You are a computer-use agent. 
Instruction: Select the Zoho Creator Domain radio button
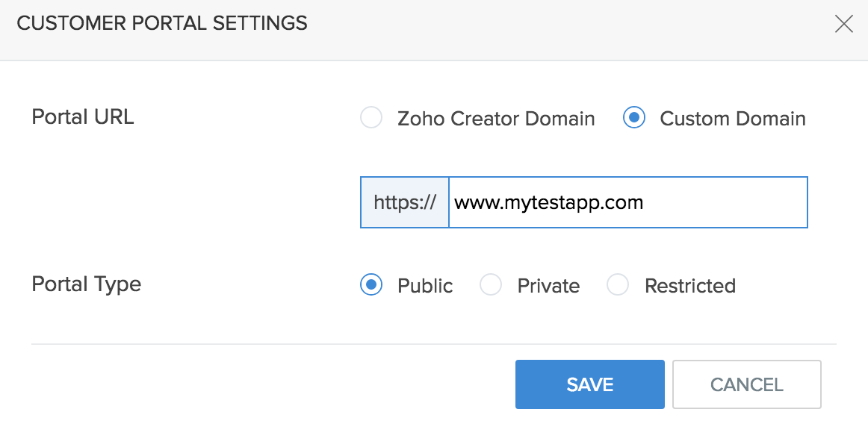point(371,118)
